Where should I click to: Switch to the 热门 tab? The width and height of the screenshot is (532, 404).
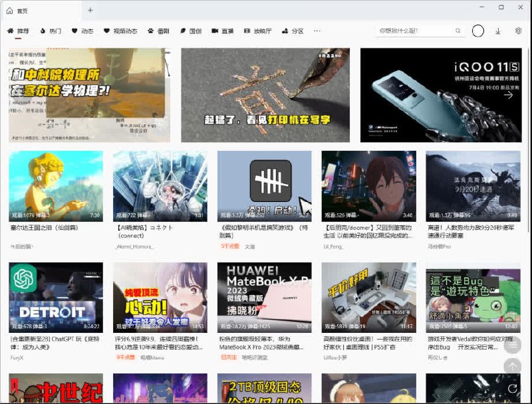coord(51,31)
